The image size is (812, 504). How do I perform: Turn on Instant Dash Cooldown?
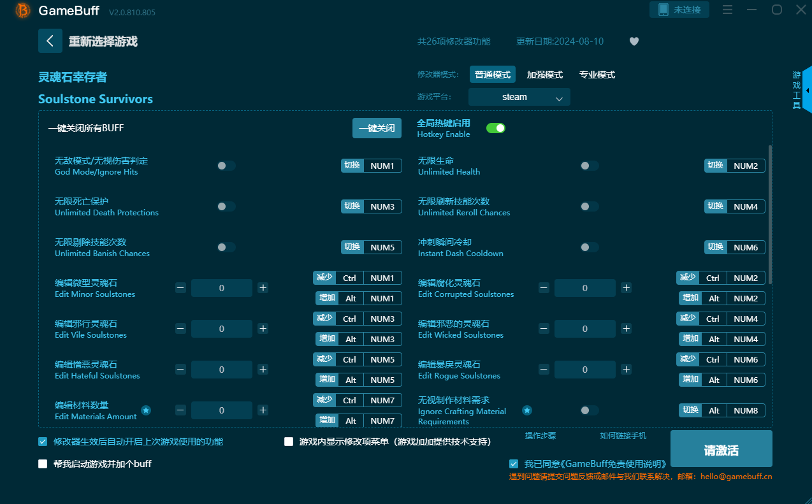pyautogui.click(x=590, y=247)
